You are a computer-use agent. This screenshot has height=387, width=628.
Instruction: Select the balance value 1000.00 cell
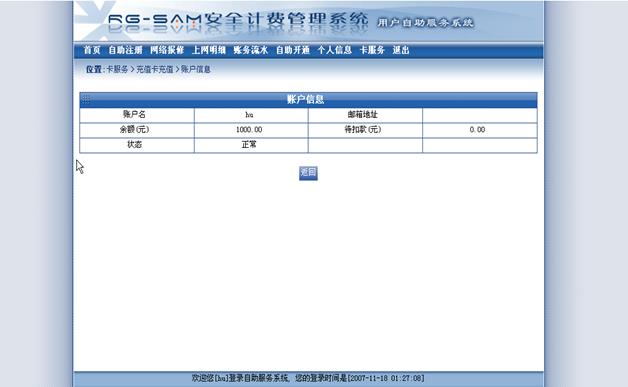251,130
